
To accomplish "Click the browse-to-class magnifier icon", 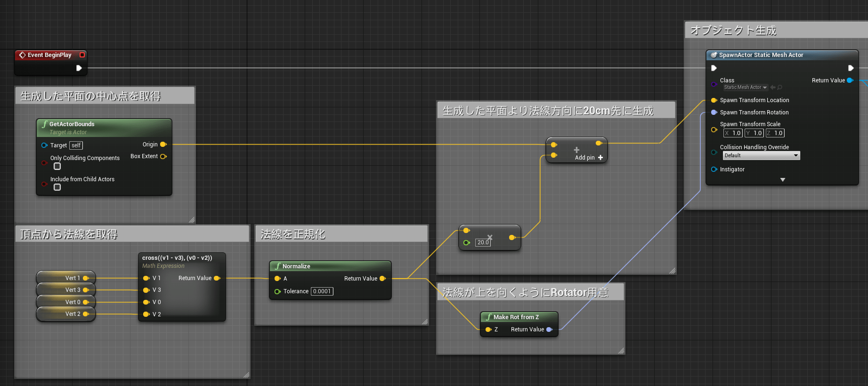I will [x=780, y=88].
